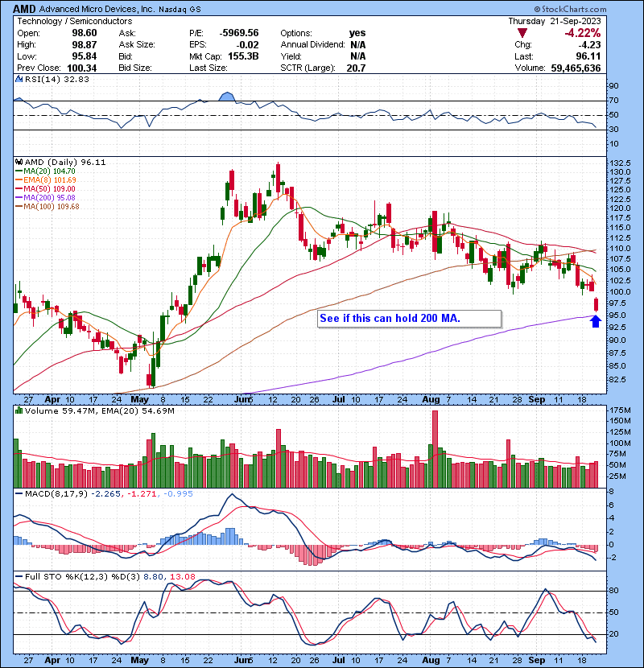Click the Ask Size label
This screenshot has width=644, height=668.
pyautogui.click(x=137, y=45)
